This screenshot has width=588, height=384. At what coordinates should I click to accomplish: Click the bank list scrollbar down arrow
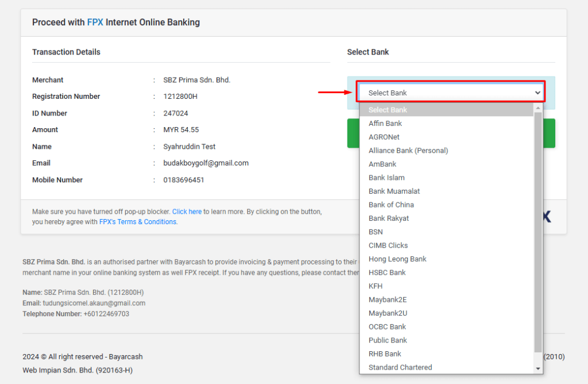(538, 368)
